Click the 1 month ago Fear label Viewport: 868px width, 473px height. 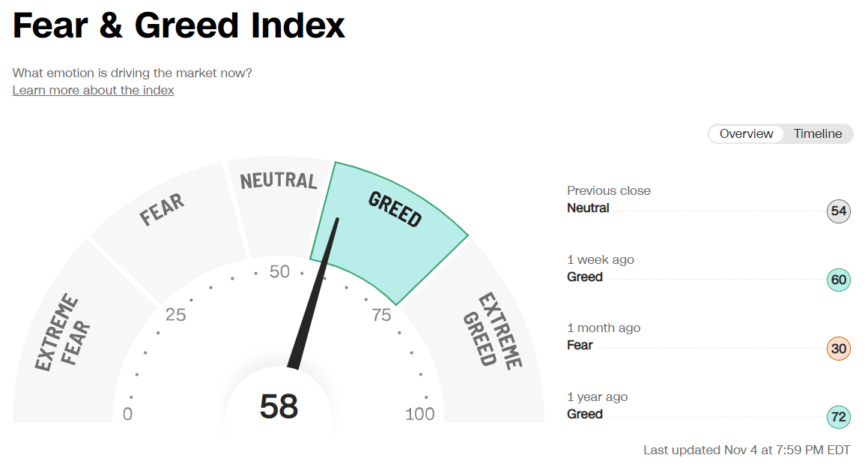tap(580, 345)
